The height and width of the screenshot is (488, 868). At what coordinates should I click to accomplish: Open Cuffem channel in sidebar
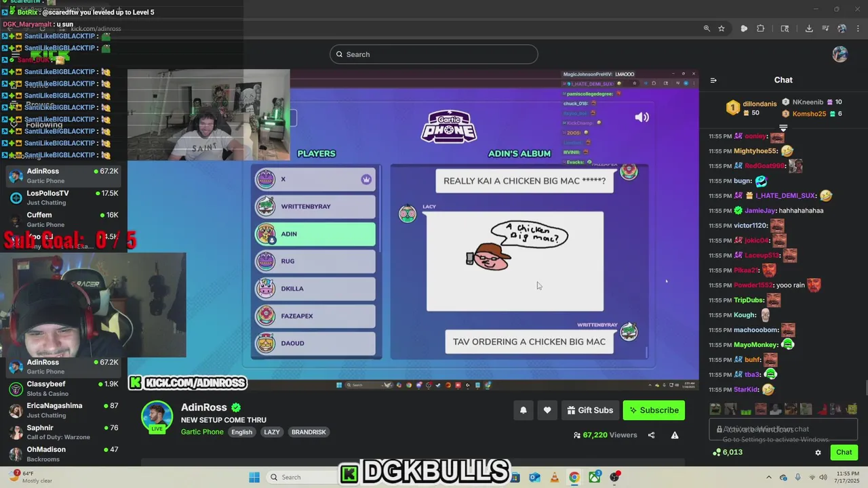click(x=64, y=219)
